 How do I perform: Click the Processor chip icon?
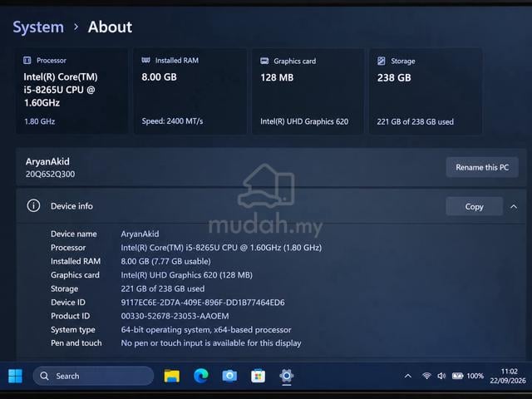[27, 61]
